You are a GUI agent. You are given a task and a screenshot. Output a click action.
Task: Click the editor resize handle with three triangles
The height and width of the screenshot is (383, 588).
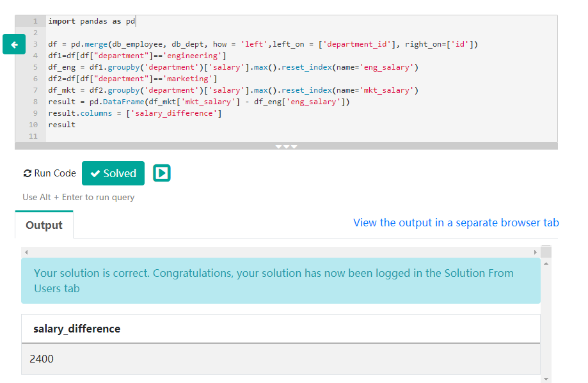[x=286, y=146]
